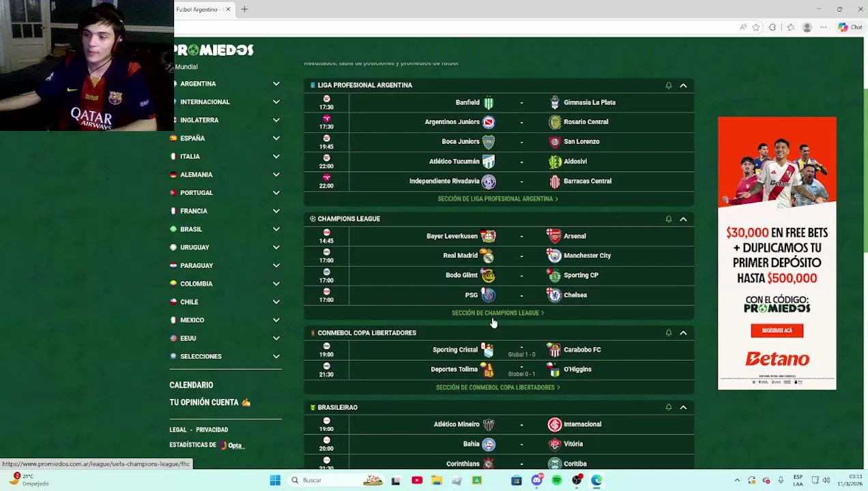Click the Arsenal crest icon
The width and height of the screenshot is (868, 491).
tap(555, 236)
